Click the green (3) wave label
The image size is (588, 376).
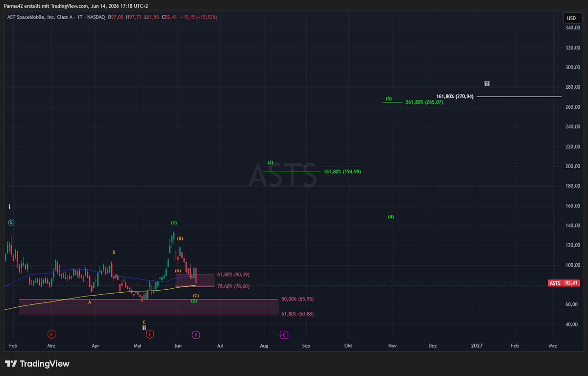point(270,162)
